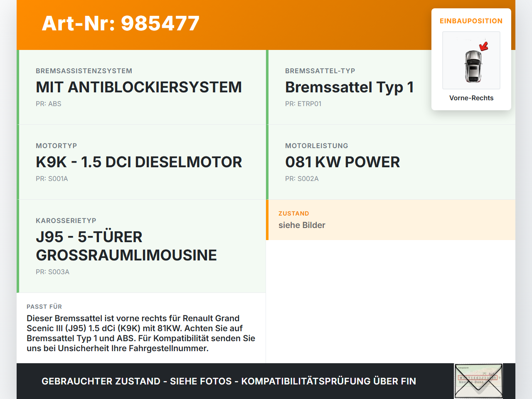Select the Vorne-Rechts position label
The image size is (532, 399).
471,98
